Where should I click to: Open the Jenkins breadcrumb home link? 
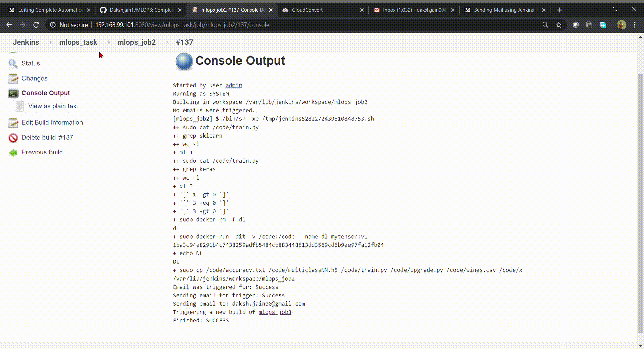click(x=26, y=42)
